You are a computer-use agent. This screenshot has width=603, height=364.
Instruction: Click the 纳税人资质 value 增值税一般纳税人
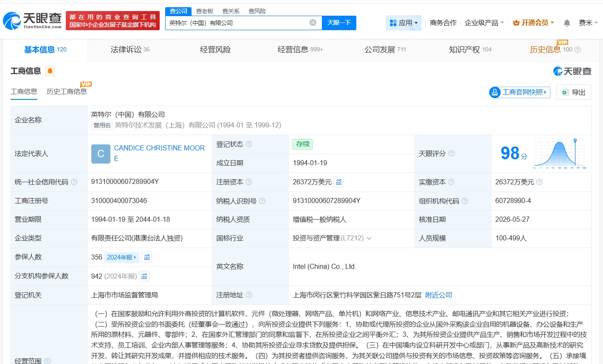319,220
